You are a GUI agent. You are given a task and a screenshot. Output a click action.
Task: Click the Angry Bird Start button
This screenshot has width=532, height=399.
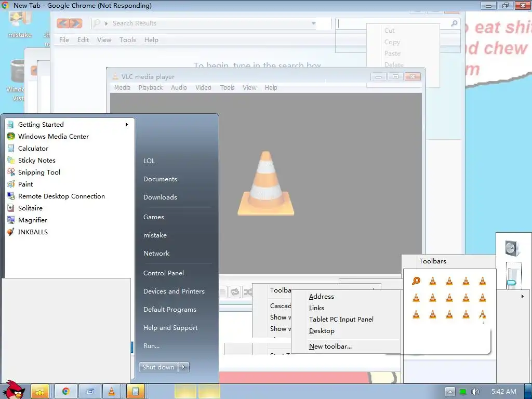point(14,390)
